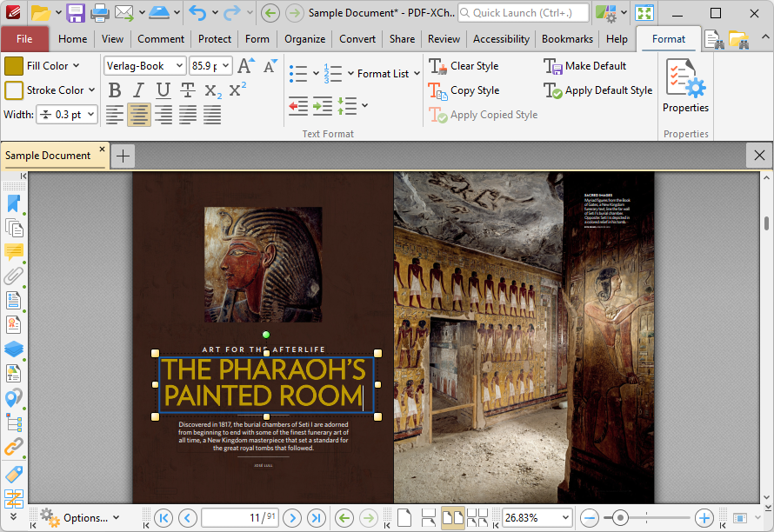774x532 pixels.
Task: Toggle center text alignment
Action: (x=138, y=115)
